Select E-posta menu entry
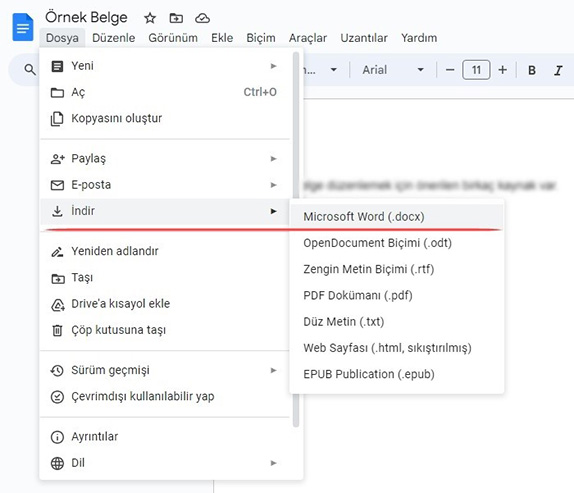The width and height of the screenshot is (574, 493). pos(165,185)
